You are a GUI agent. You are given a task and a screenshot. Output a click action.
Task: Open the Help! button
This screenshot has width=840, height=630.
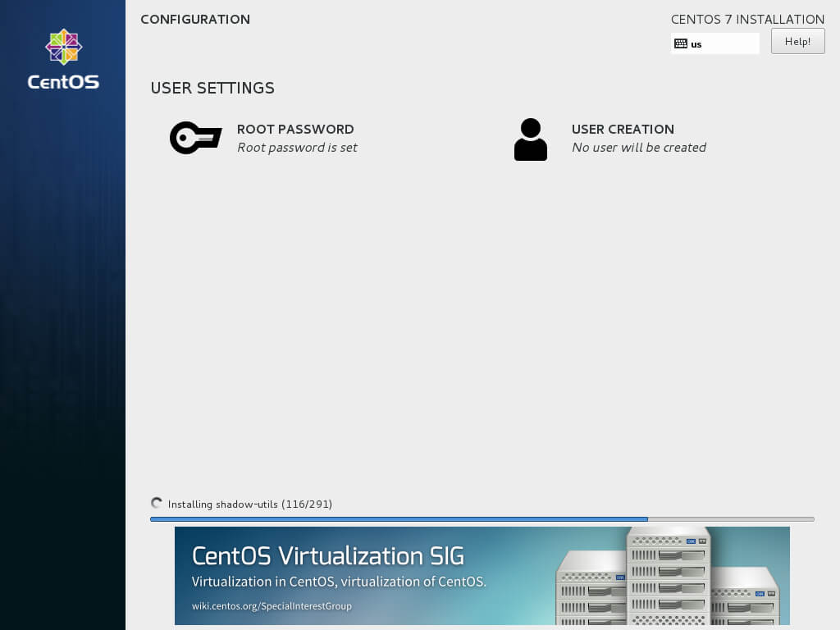coord(797,41)
